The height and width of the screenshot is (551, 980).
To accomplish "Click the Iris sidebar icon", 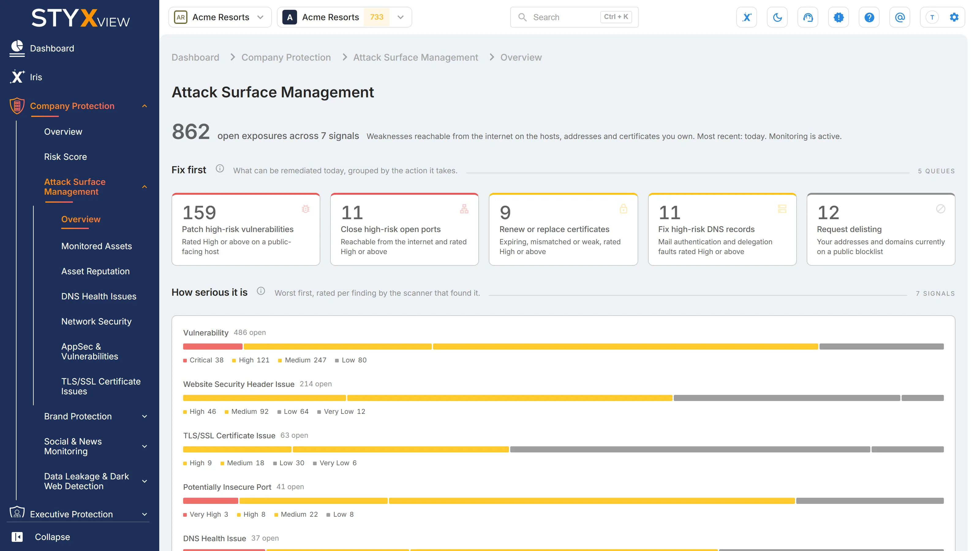I will (x=17, y=77).
